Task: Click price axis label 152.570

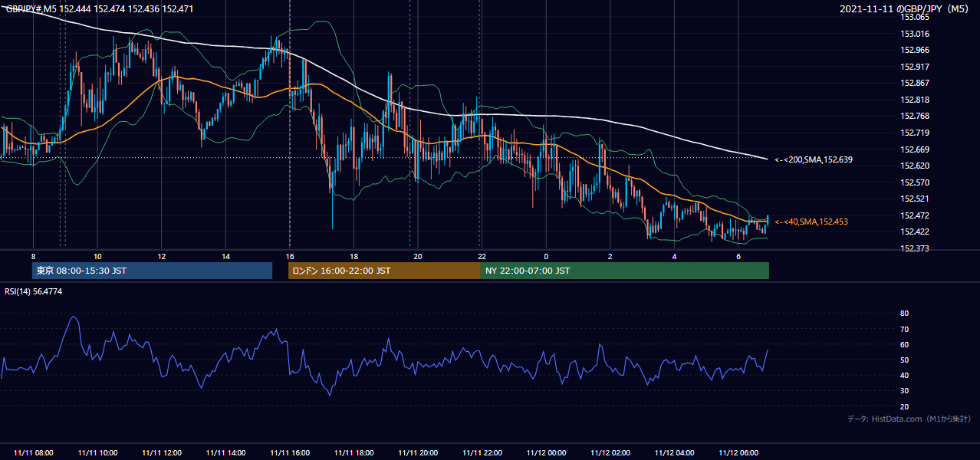Action: point(914,182)
